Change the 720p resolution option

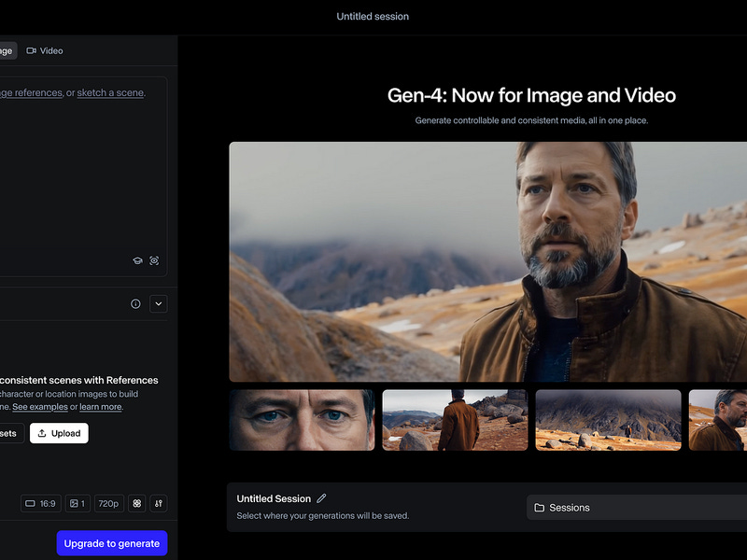(108, 503)
